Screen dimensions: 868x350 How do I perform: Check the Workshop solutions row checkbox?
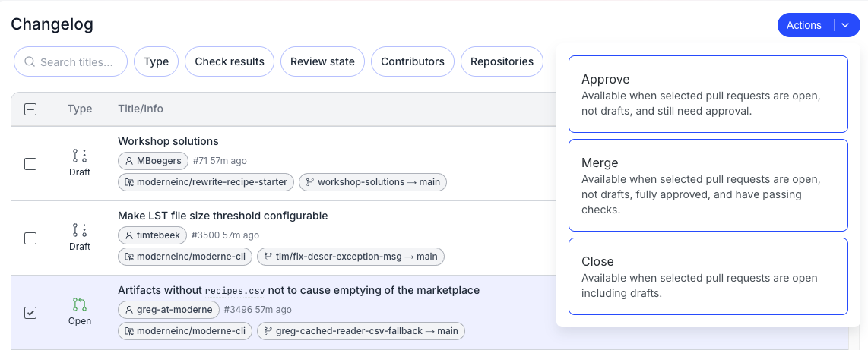[x=30, y=164]
